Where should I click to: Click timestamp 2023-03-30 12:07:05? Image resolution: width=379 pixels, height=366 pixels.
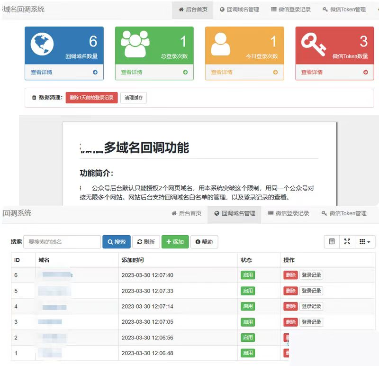pyautogui.click(x=147, y=322)
